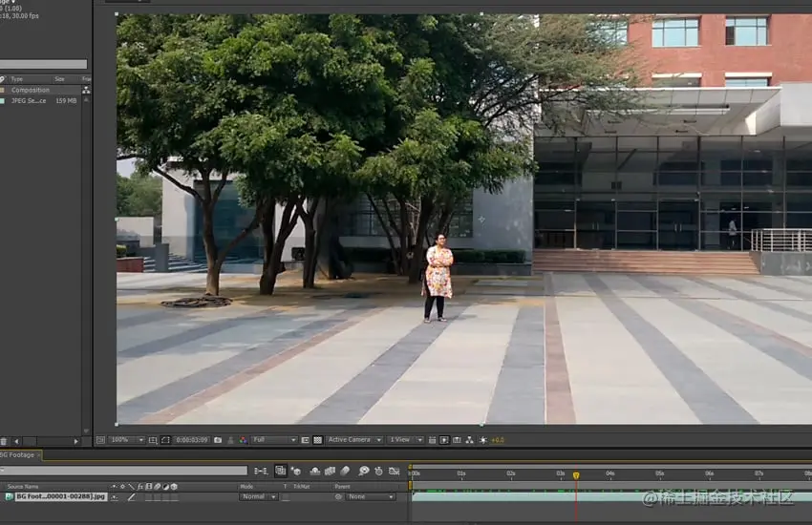Open Active Camera 3D view dropdown
This screenshot has height=525, width=812.
point(354,440)
